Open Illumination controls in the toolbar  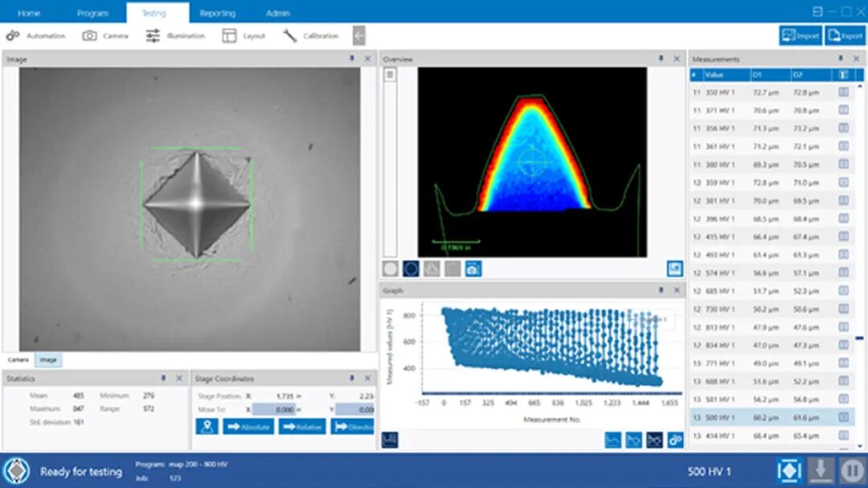pos(175,36)
